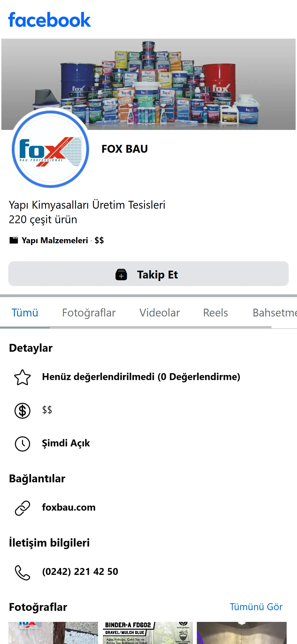Click the chain link icon
Screen dimensions: 297x644
pos(23,508)
